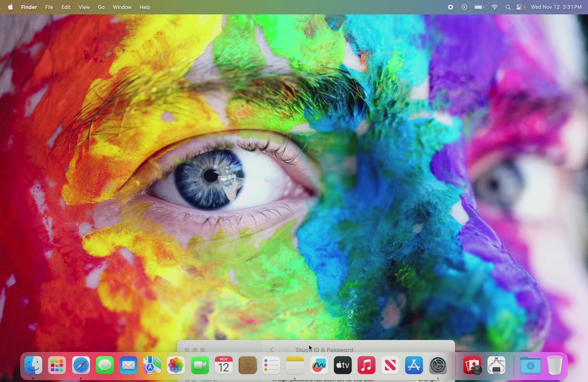Screen dimensions: 588x382
Task: Open the Freeform app icon
Action: (319, 366)
